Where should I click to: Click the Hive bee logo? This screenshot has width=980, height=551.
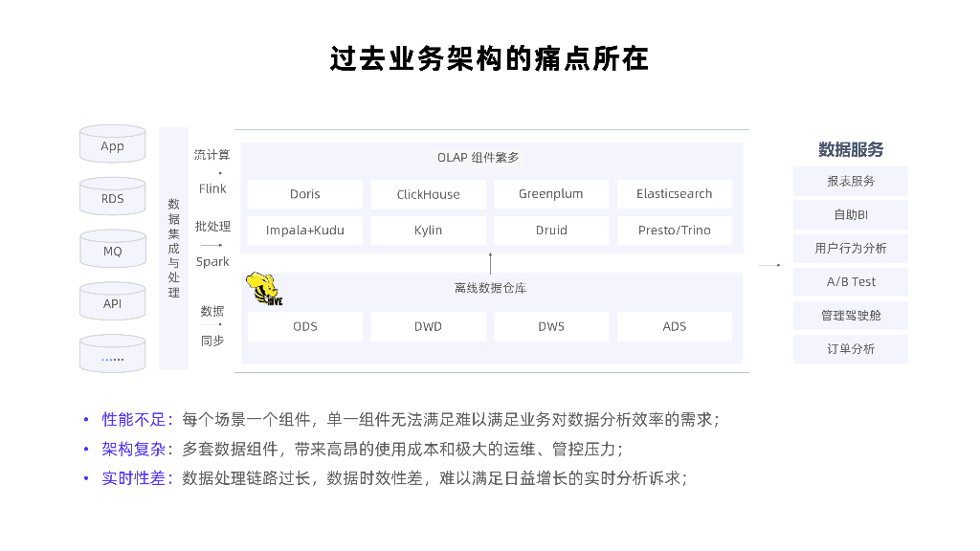coord(264,289)
